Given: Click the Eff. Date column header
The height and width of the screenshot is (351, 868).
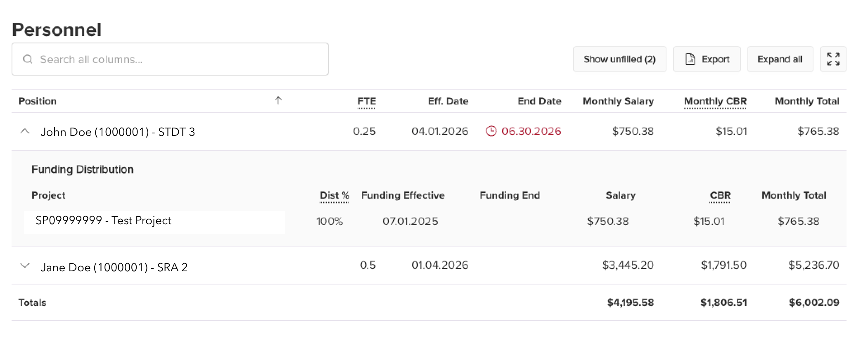Looking at the screenshot, I should (448, 101).
